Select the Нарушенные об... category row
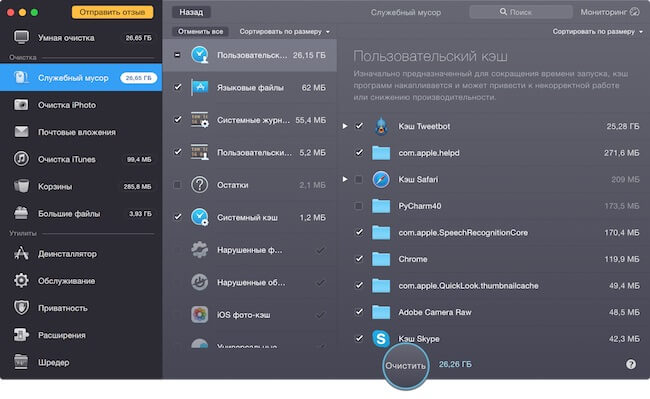 [x=250, y=282]
